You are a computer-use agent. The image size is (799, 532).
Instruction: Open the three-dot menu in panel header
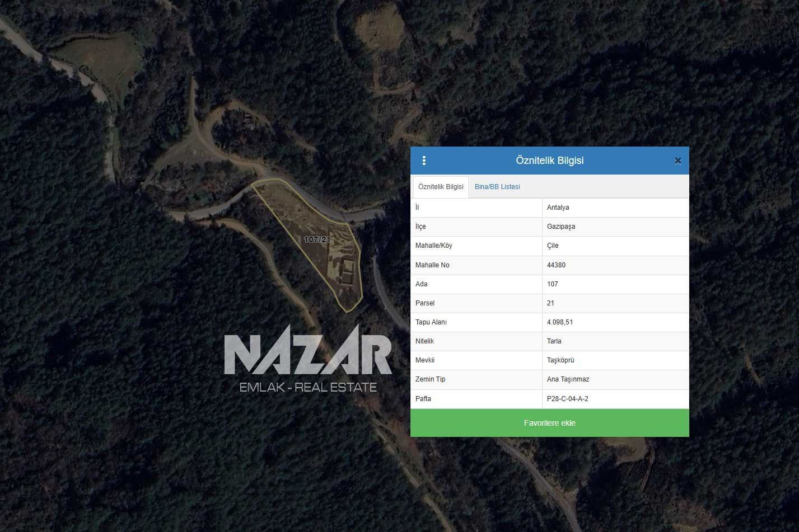click(x=424, y=161)
